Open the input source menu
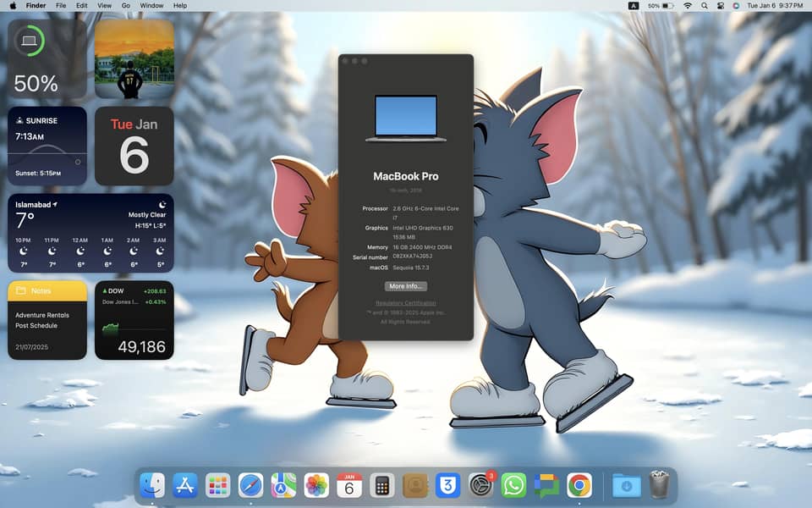This screenshot has height=508, width=812. pos(634,6)
